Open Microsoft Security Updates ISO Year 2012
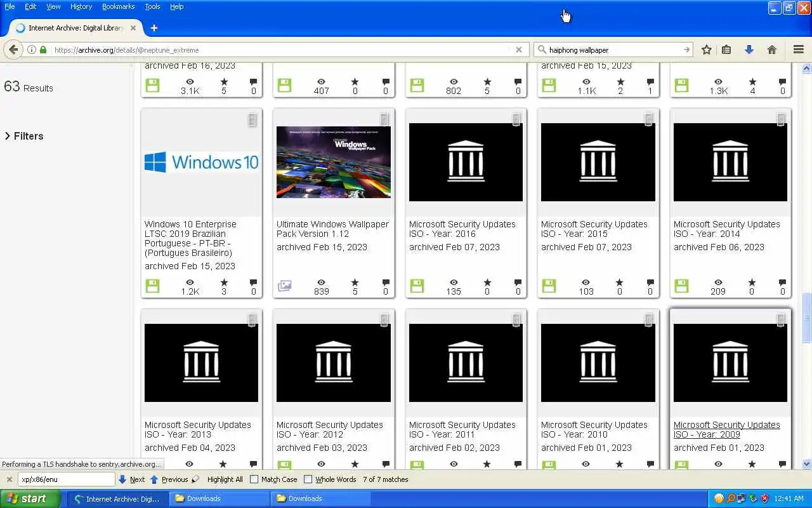812x508 pixels. (x=329, y=429)
